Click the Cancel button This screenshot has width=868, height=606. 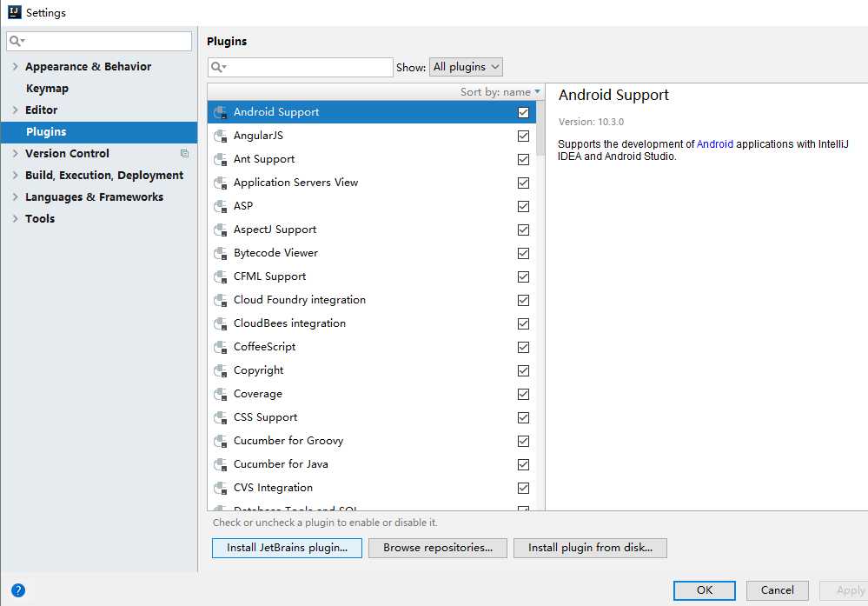pos(778,590)
